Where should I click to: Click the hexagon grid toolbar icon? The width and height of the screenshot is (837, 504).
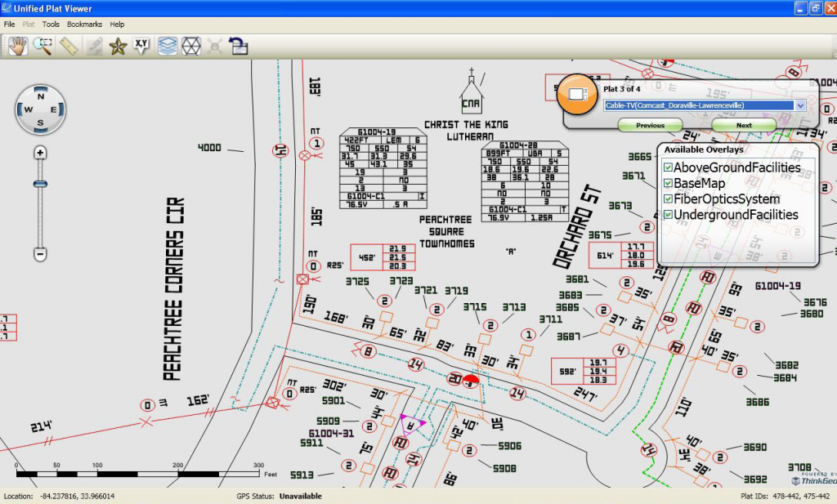tap(191, 47)
